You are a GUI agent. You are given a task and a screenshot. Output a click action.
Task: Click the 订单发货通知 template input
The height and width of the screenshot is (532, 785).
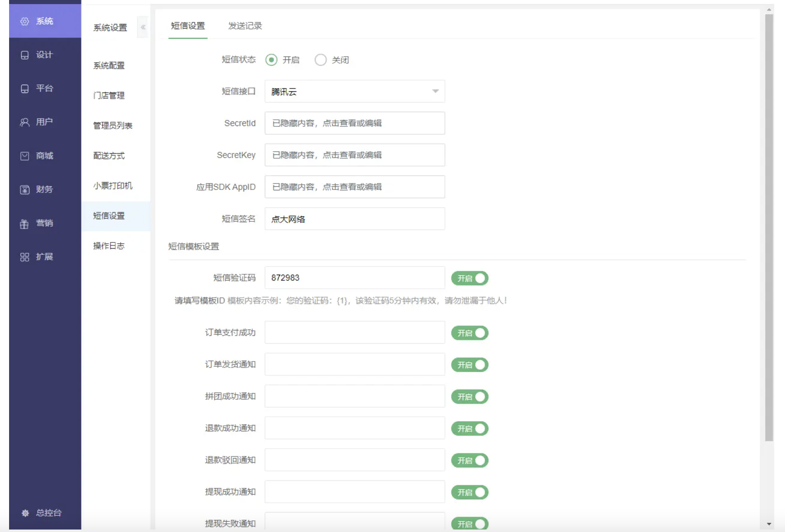click(x=355, y=364)
